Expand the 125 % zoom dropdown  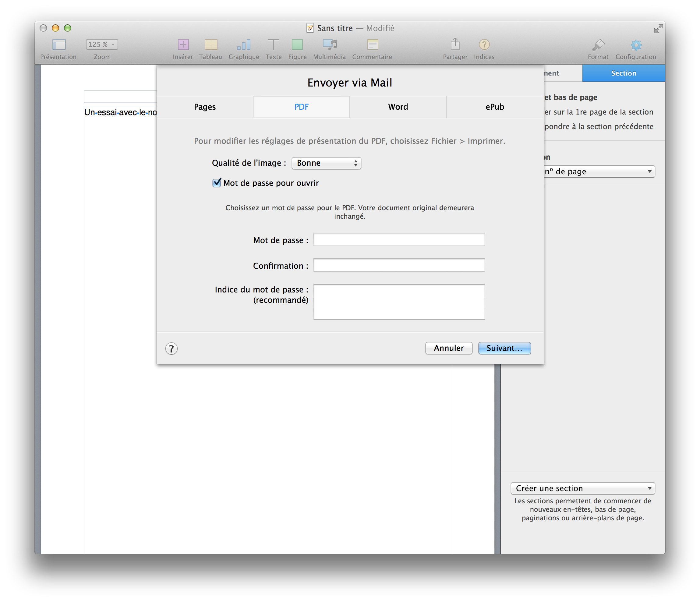tap(102, 44)
